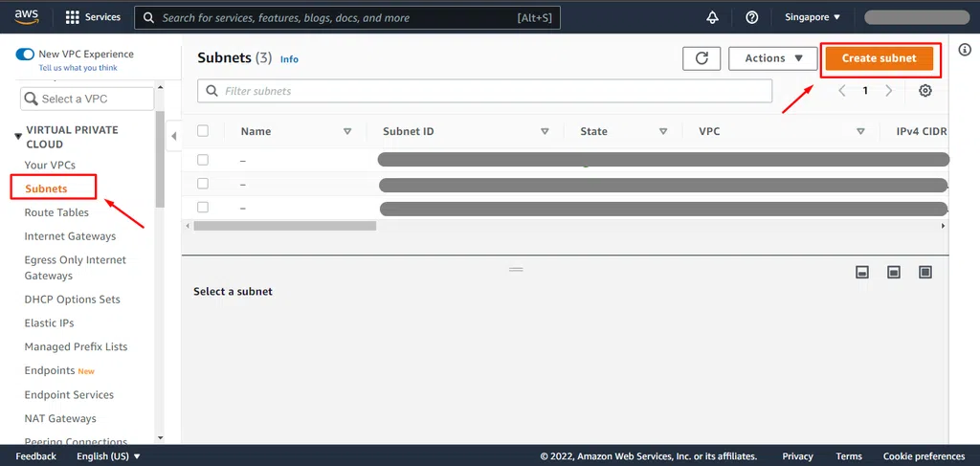Set details pane to small bottom layout
980x466 pixels.
(x=862, y=272)
